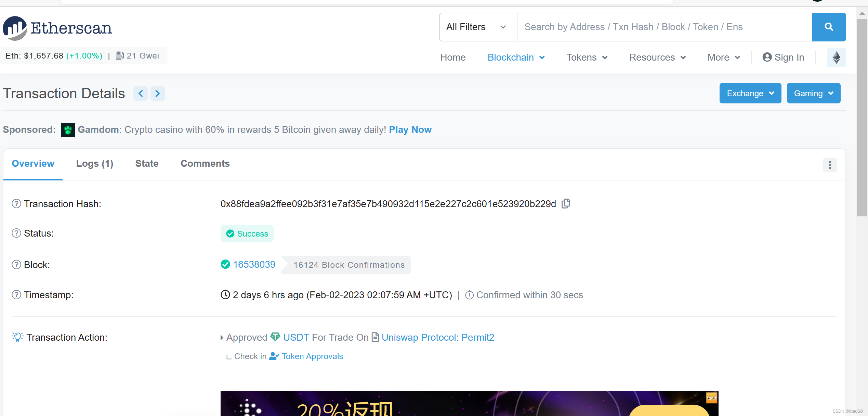Copy the transaction hash to clipboard

566,204
